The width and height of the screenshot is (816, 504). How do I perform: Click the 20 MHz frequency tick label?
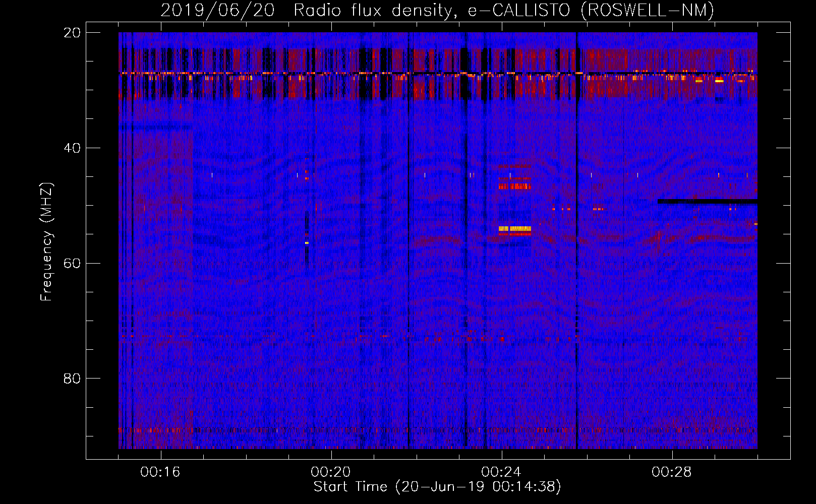[x=72, y=33]
